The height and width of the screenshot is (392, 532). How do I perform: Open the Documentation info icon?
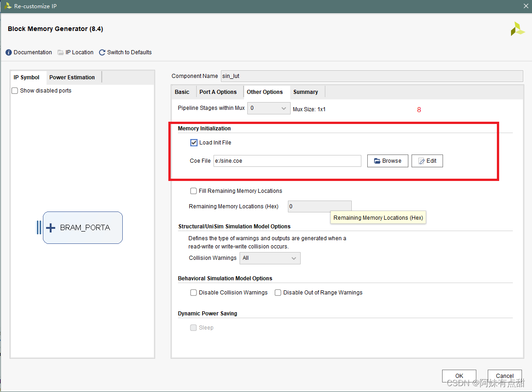[x=9, y=52]
